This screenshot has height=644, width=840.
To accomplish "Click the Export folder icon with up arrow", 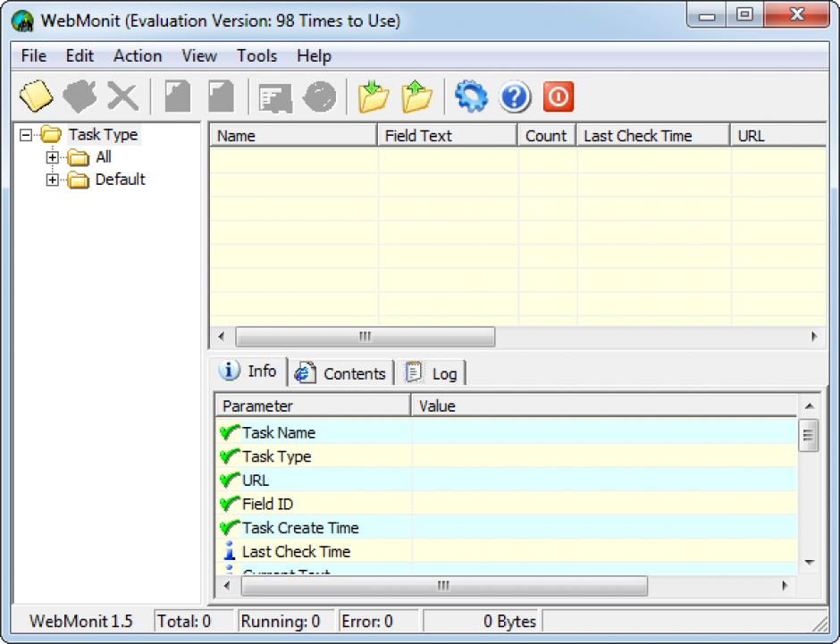I will coord(416,96).
